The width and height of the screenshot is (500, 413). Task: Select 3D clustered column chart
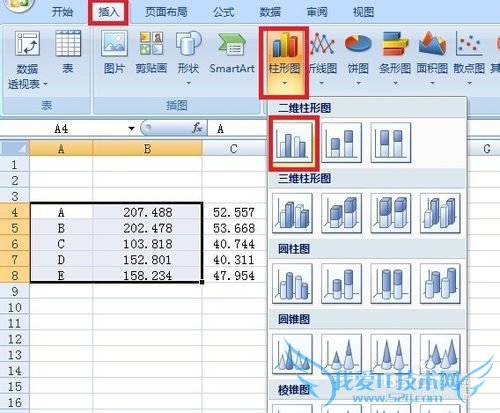tap(293, 213)
